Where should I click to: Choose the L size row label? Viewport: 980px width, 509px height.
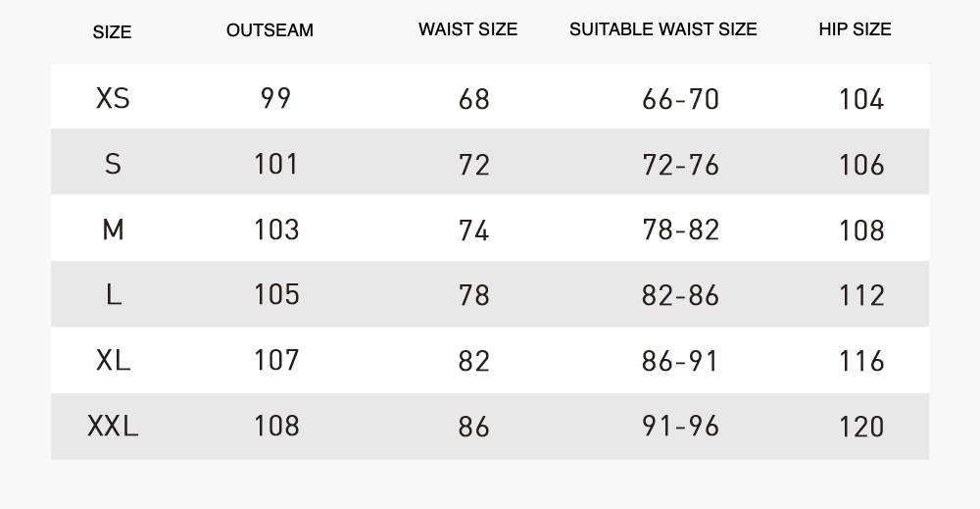(x=113, y=294)
